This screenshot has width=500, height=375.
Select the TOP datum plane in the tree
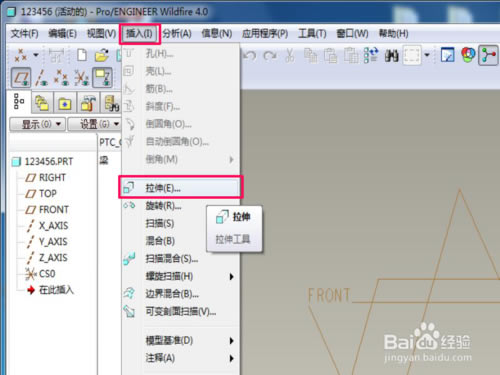(x=41, y=194)
